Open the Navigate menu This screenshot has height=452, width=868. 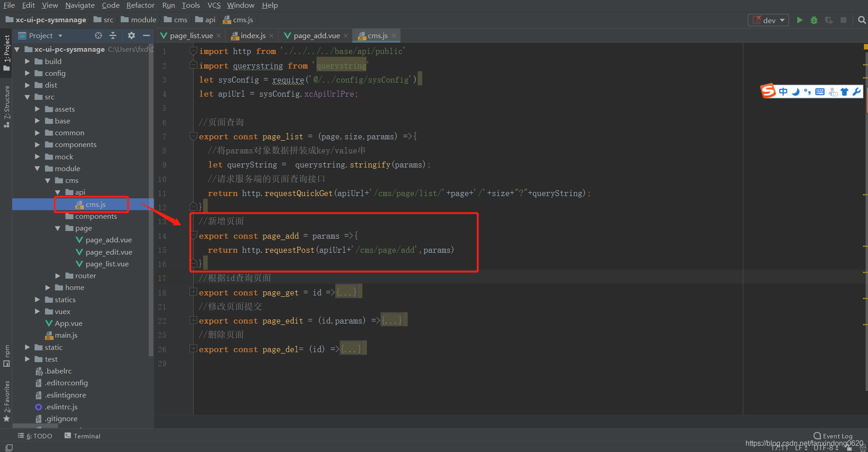click(80, 5)
